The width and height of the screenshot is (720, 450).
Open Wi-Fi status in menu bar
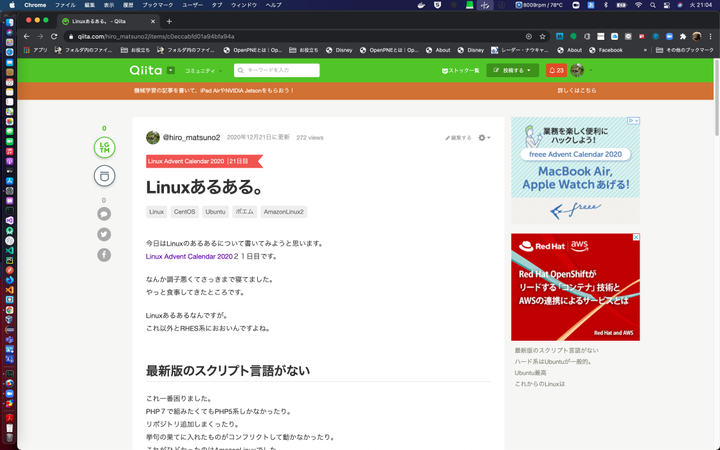pyautogui.click(x=638, y=5)
